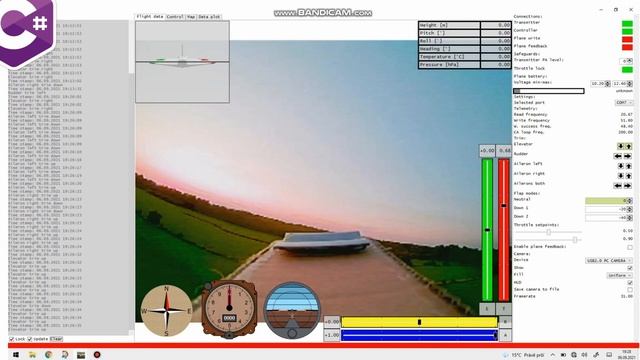Viewport: 640px width, 360px height.
Task: Click the artificial horizon instrument
Action: coord(292,310)
